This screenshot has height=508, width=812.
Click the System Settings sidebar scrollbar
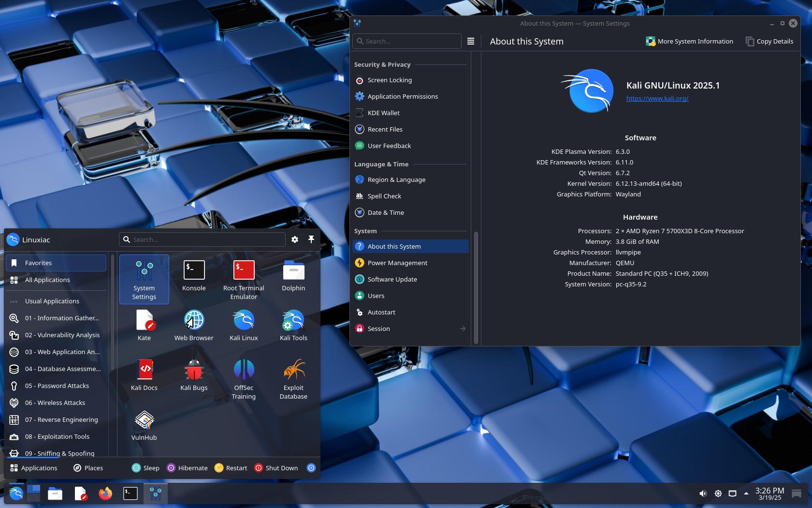click(x=476, y=287)
